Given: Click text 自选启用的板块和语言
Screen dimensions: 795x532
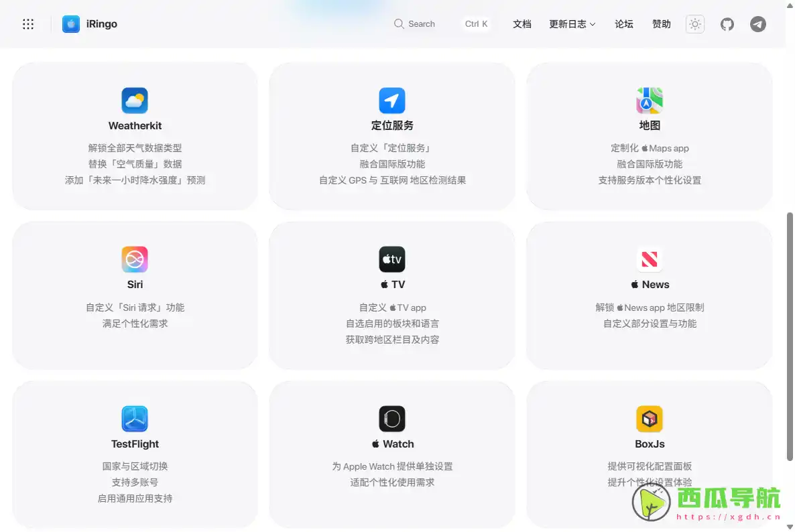Looking at the screenshot, I should (x=392, y=324).
